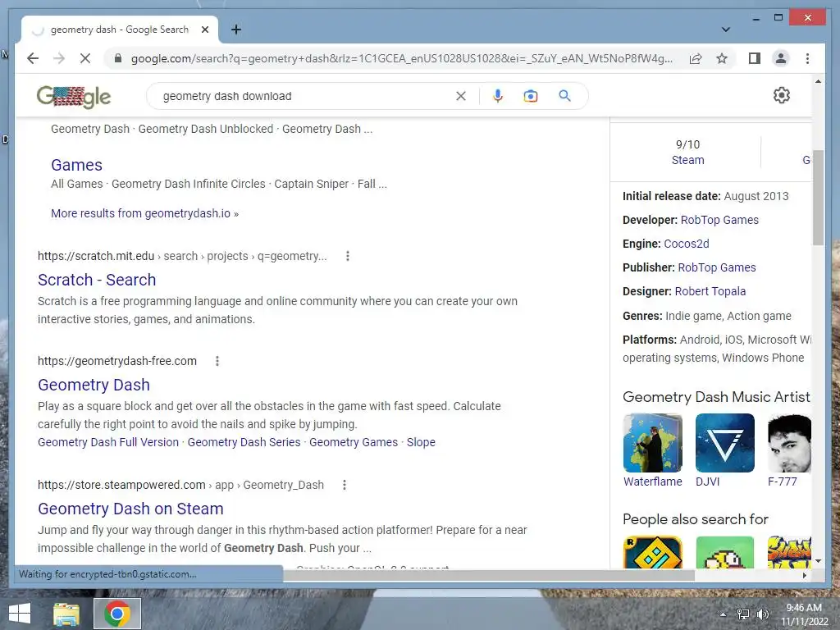Open the network tray icon
Image resolution: width=840 pixels, height=630 pixels.
(x=743, y=614)
